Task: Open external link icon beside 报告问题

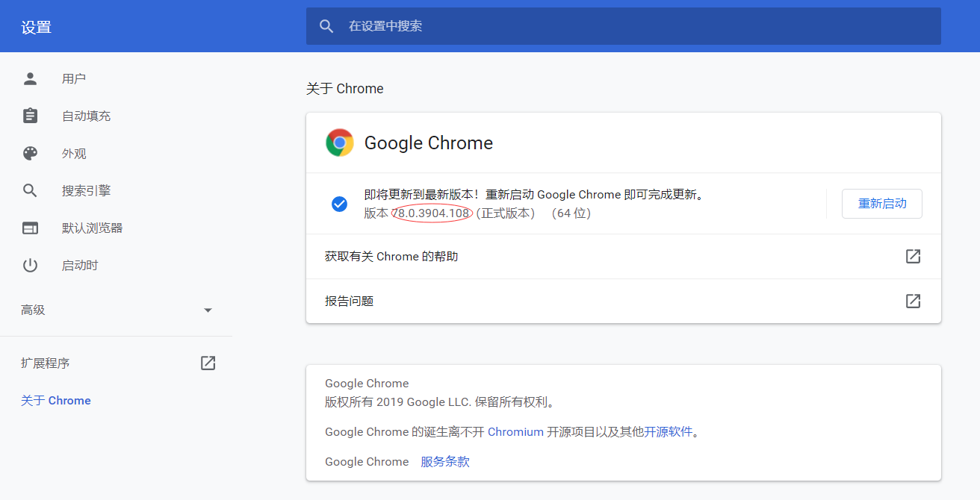Action: [x=913, y=301]
